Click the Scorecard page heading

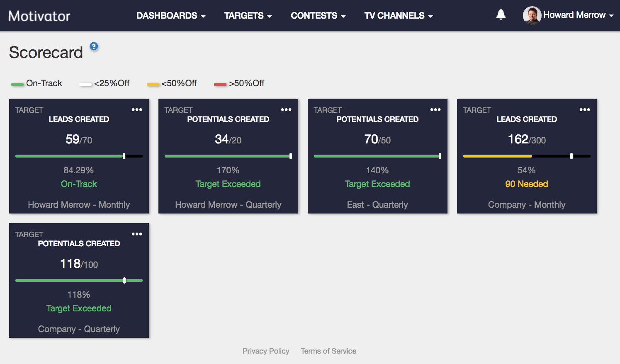(46, 53)
